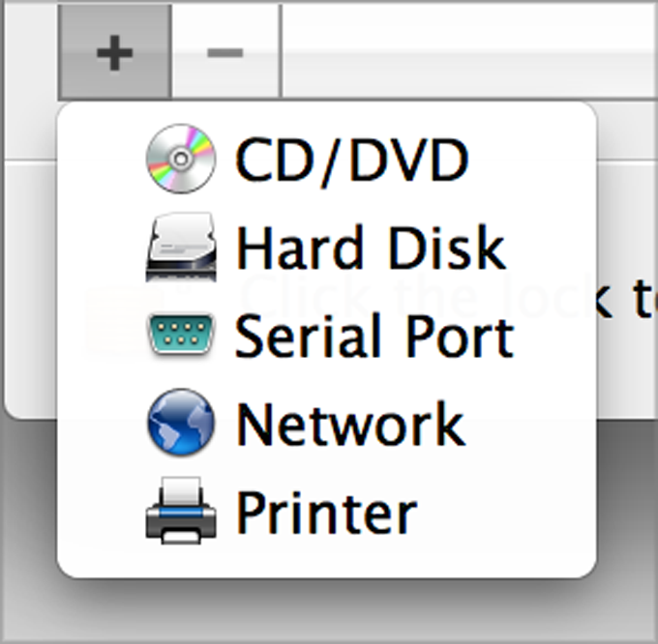This screenshot has width=658, height=644.
Task: Add a Network adapter via menu label
Action: point(350,424)
